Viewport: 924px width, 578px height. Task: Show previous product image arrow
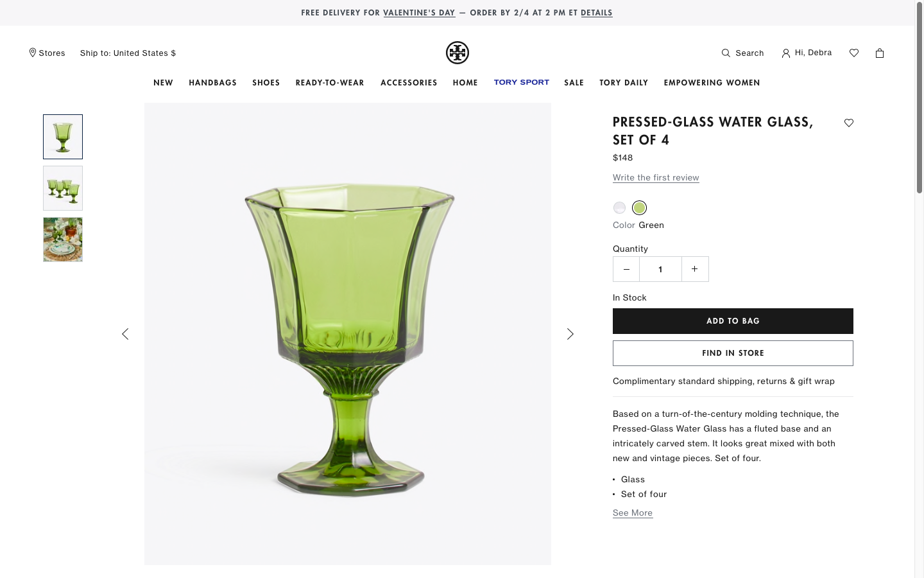click(x=125, y=334)
